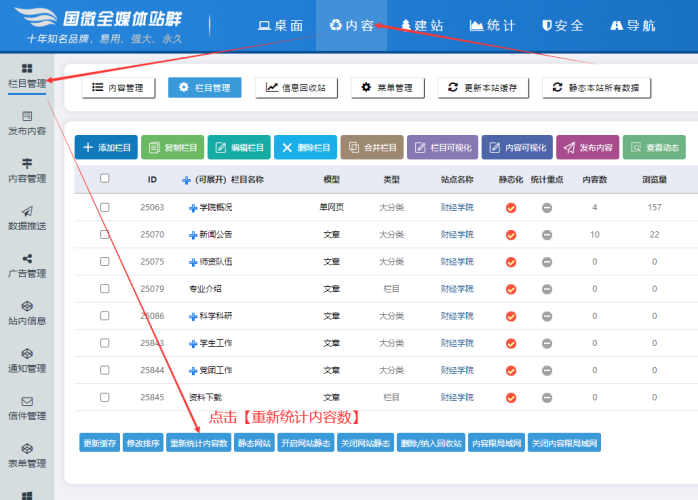Click the 通知管理 sidebar icon
Viewport: 698px width, 500px height.
(x=26, y=360)
